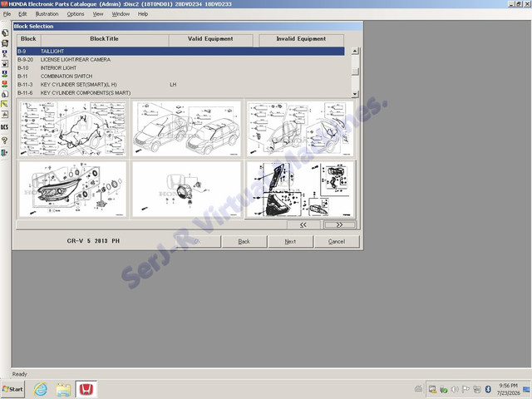Open the DCS tool in sidebar
532x399 pixels.
point(5,127)
